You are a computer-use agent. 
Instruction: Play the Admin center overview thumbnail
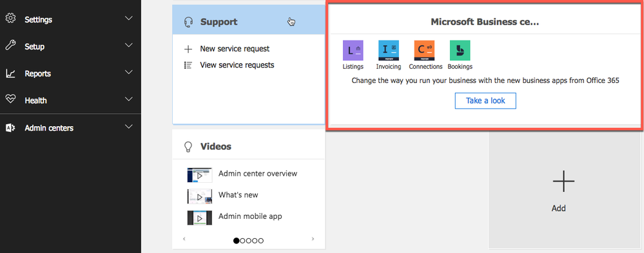pyautogui.click(x=200, y=175)
